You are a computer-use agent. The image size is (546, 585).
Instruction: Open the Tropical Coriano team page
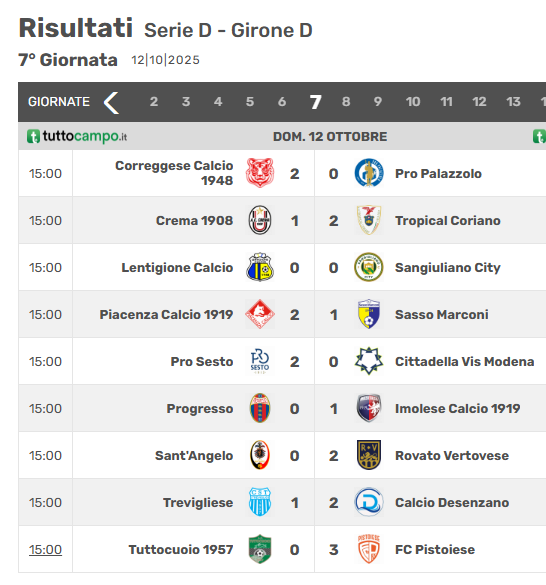click(447, 220)
